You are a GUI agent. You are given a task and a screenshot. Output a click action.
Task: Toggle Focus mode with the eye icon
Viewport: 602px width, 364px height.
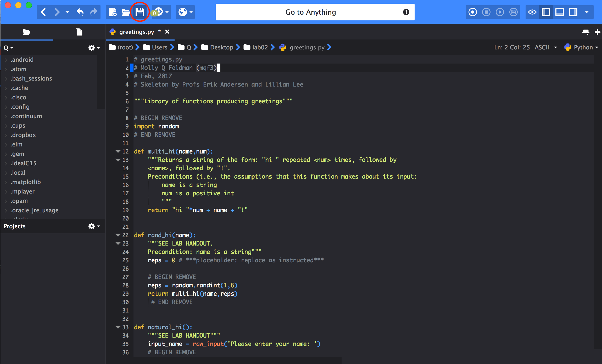point(532,12)
